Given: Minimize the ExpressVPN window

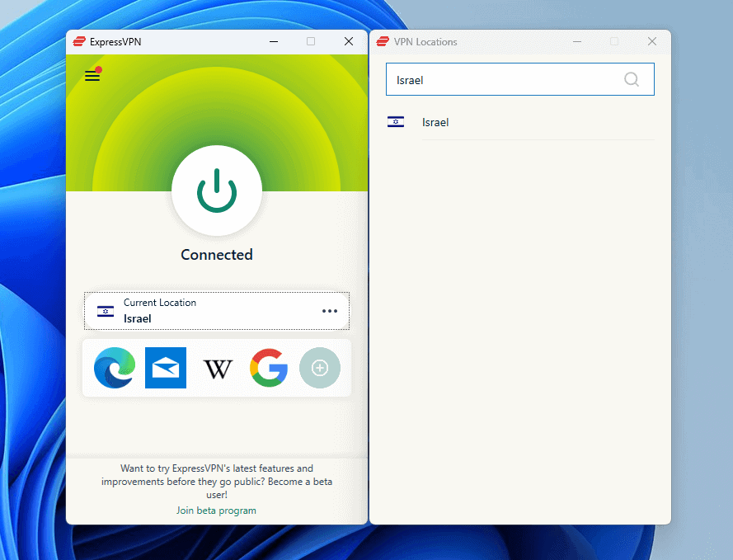Looking at the screenshot, I should pyautogui.click(x=274, y=41).
